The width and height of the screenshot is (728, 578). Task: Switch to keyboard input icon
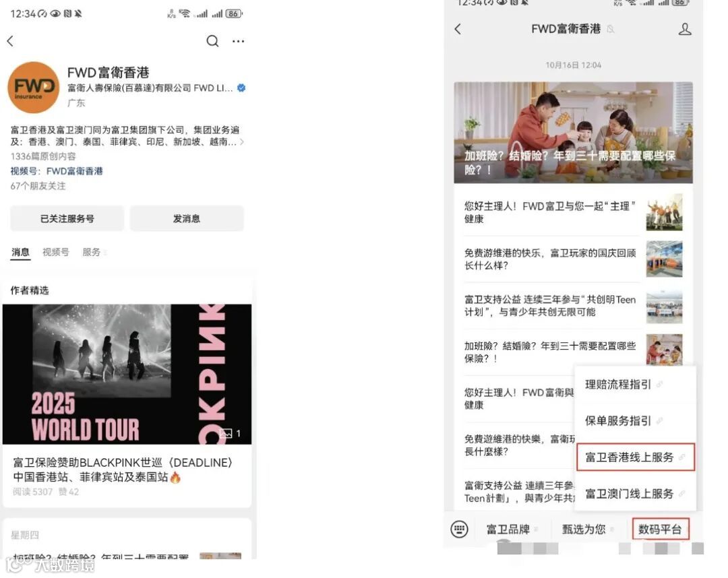[x=459, y=529]
